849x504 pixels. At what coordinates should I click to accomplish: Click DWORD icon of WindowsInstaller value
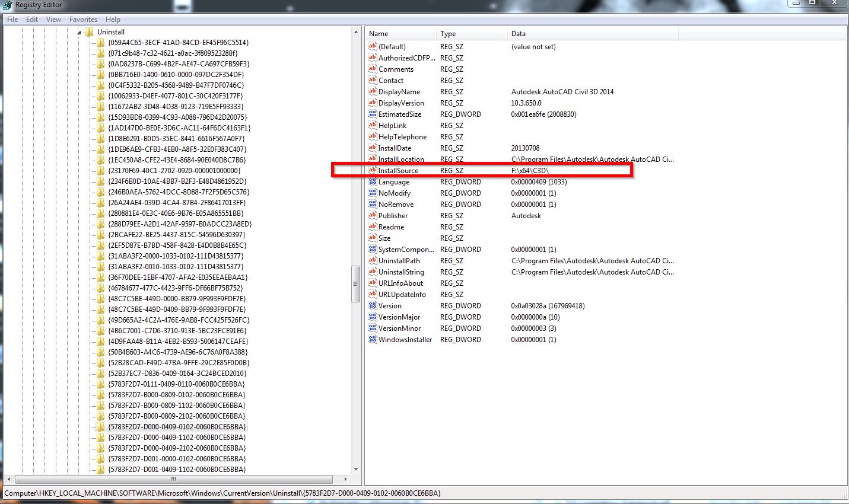[373, 339]
